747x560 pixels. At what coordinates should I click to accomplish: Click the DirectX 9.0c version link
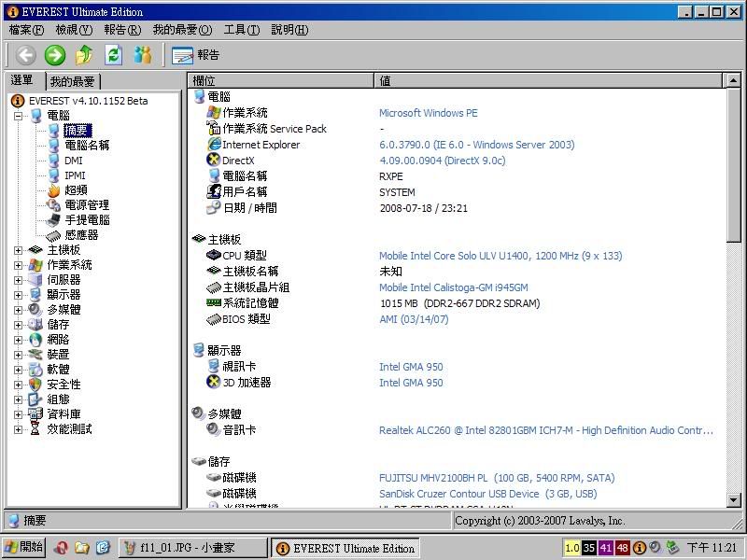(x=442, y=161)
